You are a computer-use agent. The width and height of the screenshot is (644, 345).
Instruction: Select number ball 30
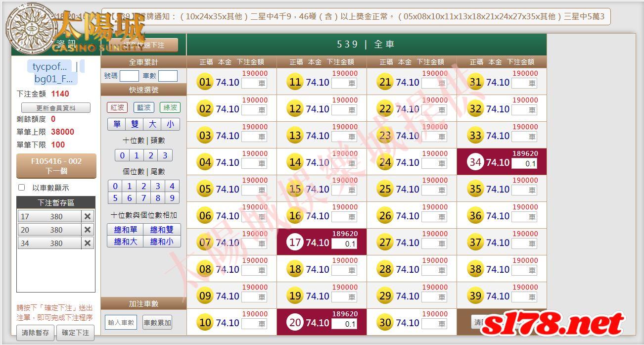click(385, 323)
